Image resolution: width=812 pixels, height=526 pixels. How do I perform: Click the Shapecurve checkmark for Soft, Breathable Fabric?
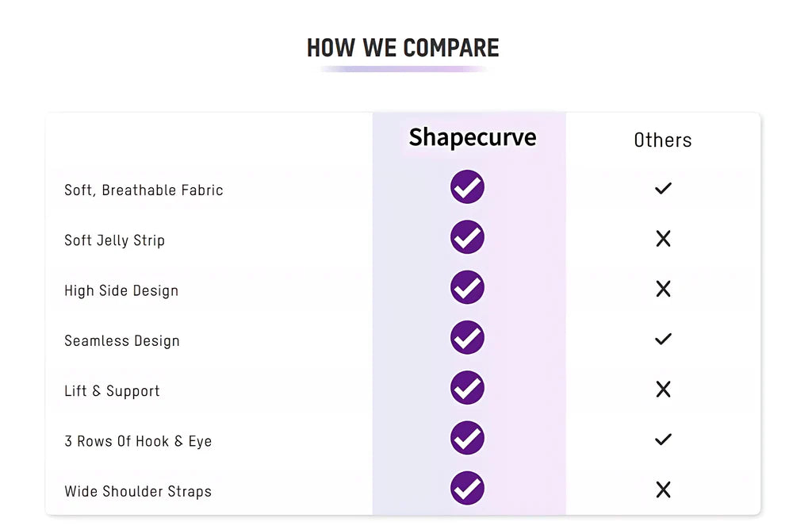pyautogui.click(x=467, y=187)
